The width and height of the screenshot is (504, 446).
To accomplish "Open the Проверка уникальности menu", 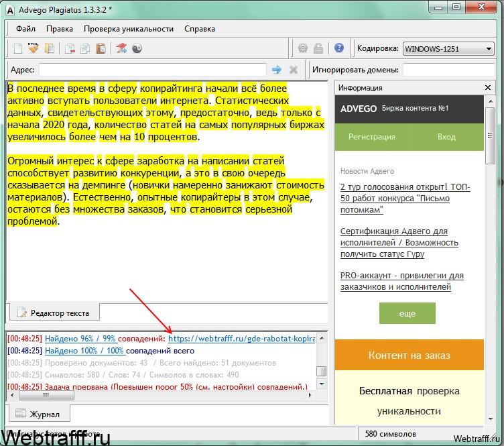I will point(129,29).
